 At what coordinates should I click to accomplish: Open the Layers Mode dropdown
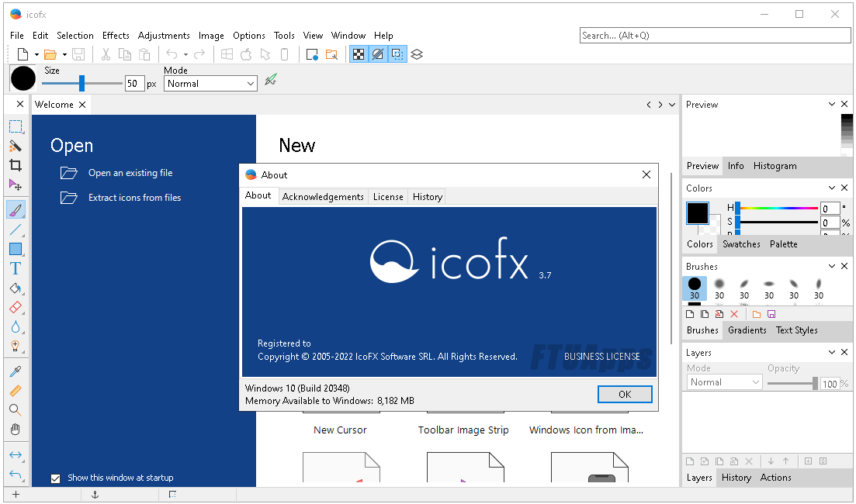point(724,382)
